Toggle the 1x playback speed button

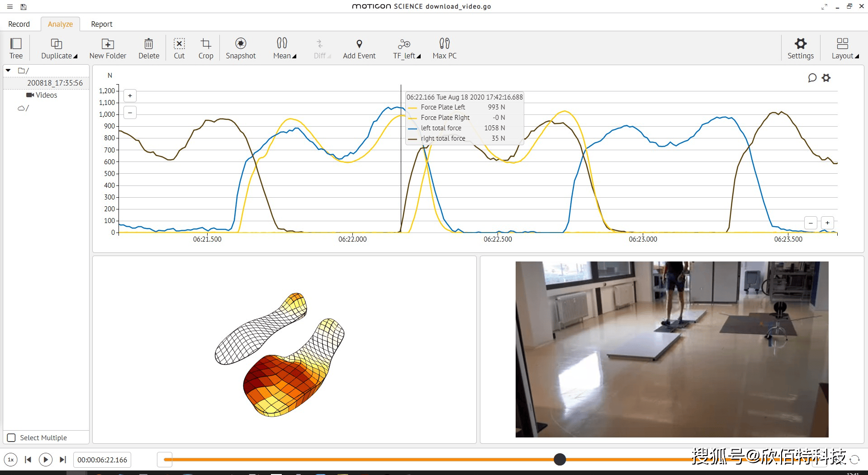coord(11,460)
